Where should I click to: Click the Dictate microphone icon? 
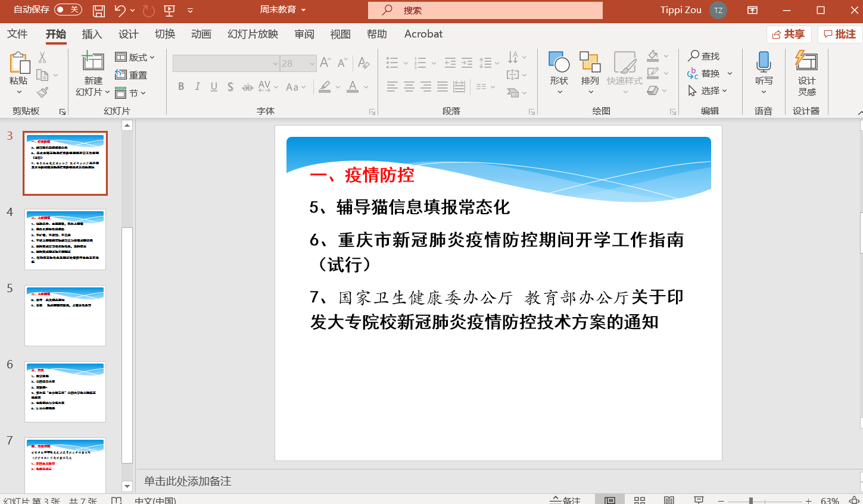tap(764, 62)
